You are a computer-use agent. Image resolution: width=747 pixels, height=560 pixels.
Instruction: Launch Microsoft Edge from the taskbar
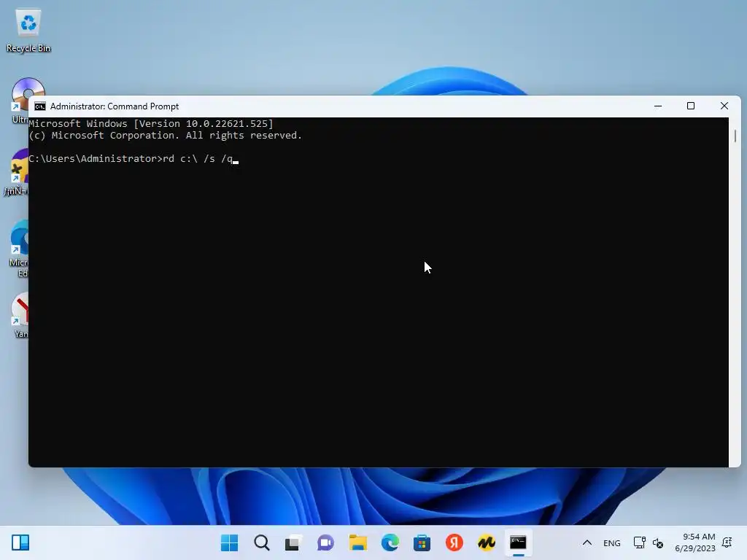pyautogui.click(x=390, y=542)
